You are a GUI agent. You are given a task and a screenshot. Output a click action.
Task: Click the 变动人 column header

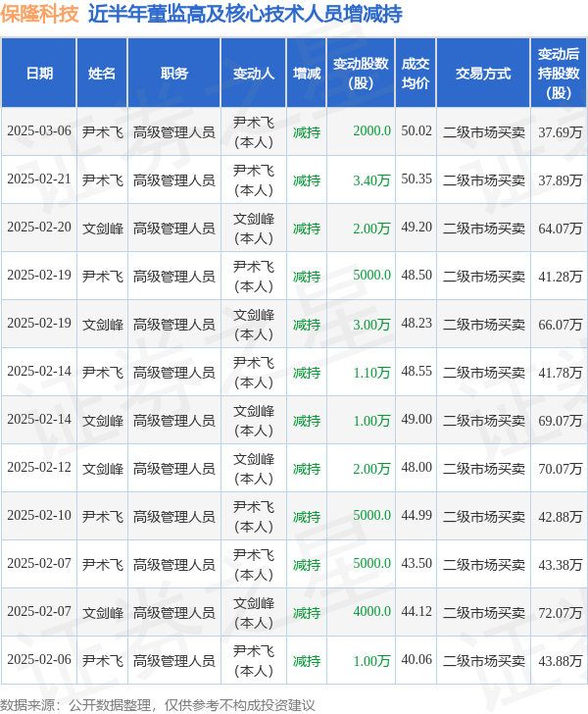pyautogui.click(x=254, y=74)
